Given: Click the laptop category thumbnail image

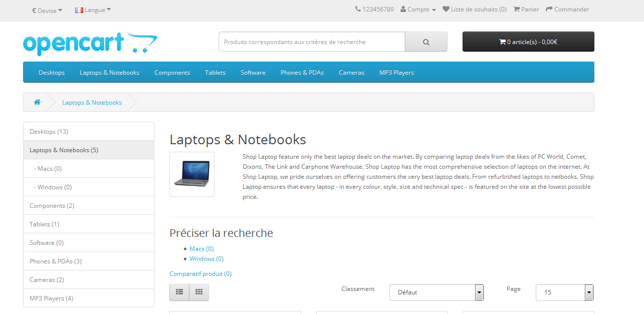Looking at the screenshot, I should [x=192, y=174].
